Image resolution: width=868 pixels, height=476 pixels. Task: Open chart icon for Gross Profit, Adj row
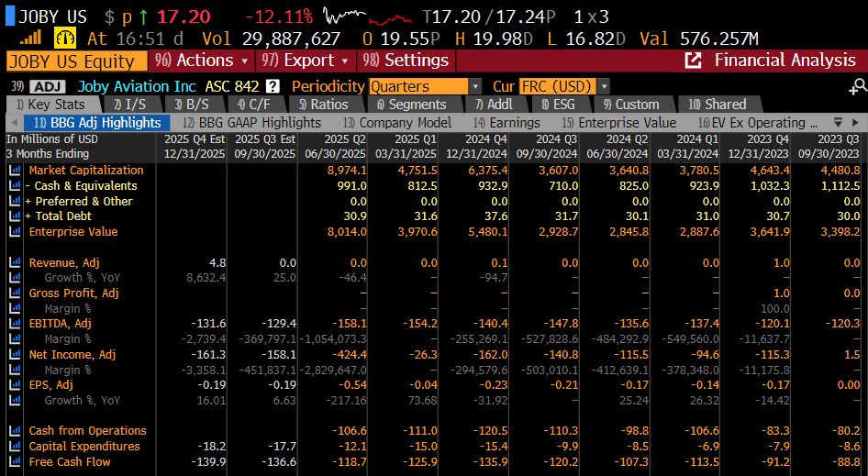click(x=15, y=293)
